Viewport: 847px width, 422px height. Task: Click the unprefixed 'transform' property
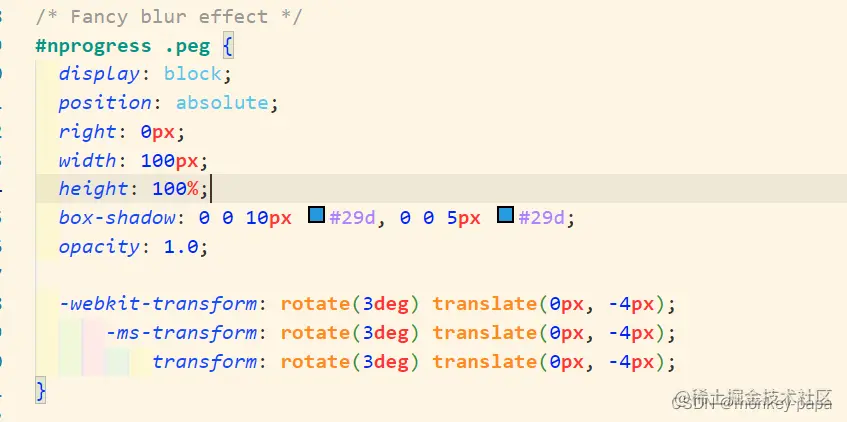pos(205,361)
